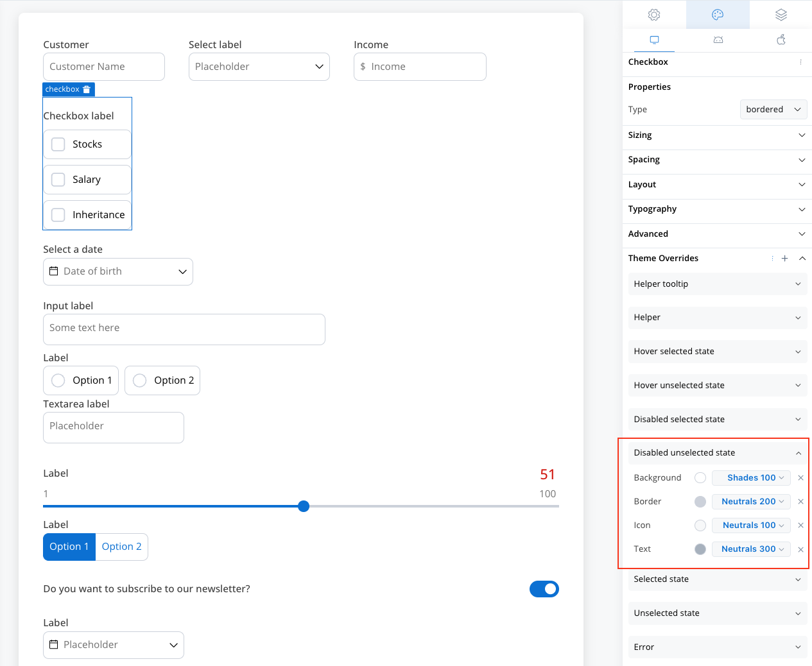The height and width of the screenshot is (666, 812).
Task: Select the Option 1 radio button
Action: click(58, 380)
